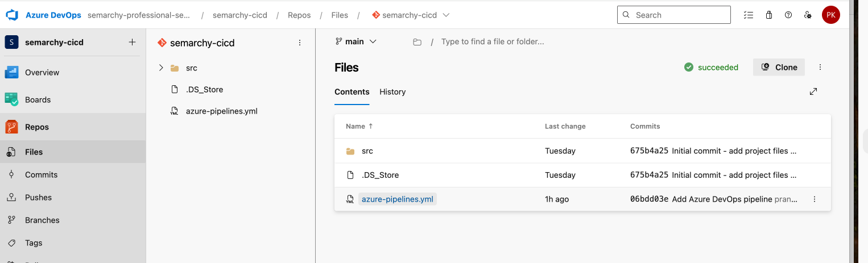Click the Clone button
This screenshot has width=868, height=263.
(x=779, y=67)
